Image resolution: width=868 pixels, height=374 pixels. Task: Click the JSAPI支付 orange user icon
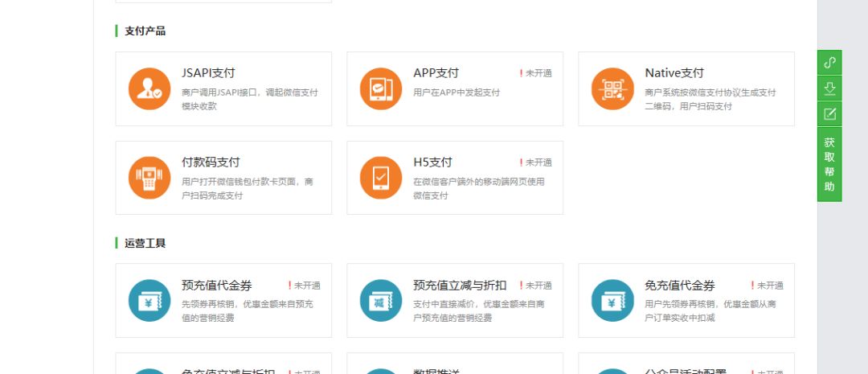149,88
